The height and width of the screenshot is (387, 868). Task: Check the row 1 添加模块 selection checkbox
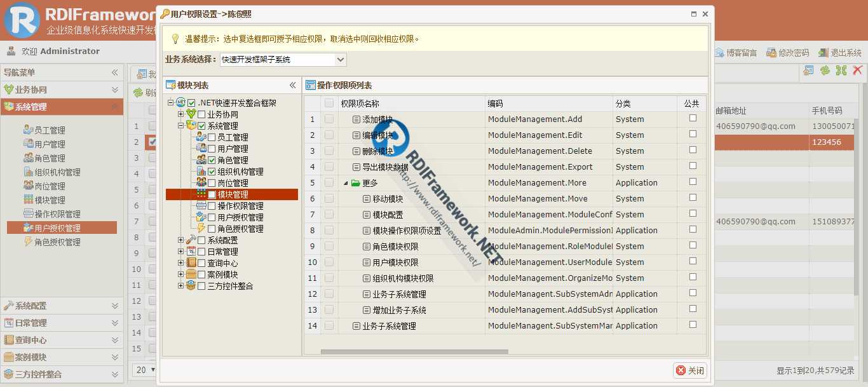329,119
